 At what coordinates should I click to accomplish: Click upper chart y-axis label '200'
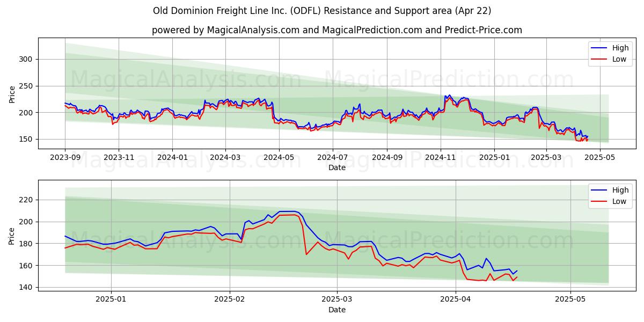pyautogui.click(x=27, y=113)
